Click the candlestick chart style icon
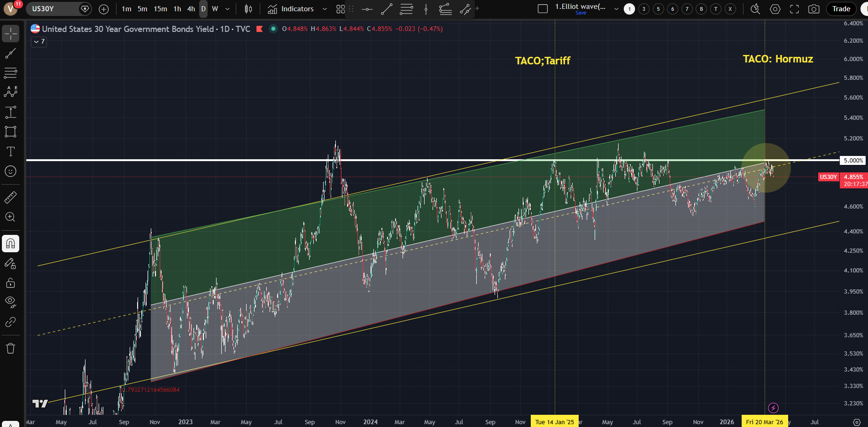The width and height of the screenshot is (868, 427). [248, 9]
